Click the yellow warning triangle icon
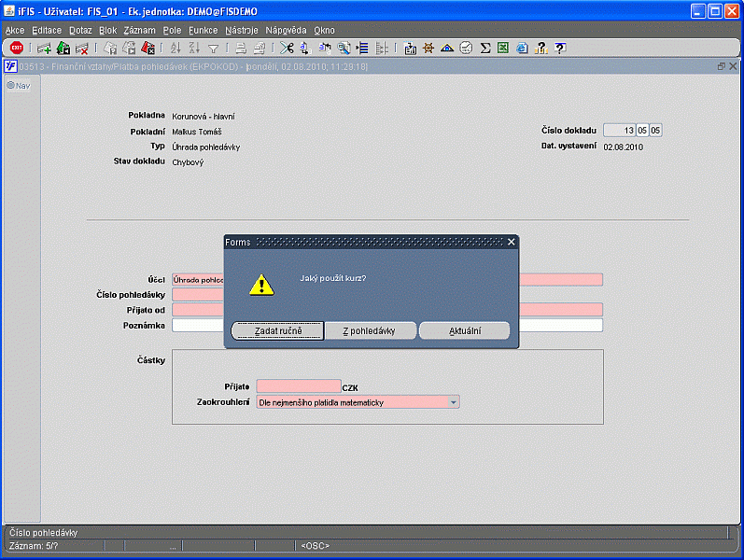 [261, 285]
